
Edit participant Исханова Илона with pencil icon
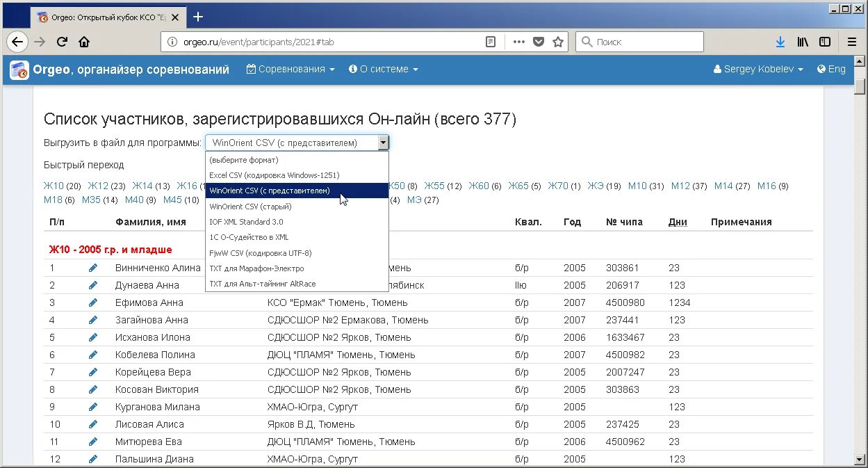tap(93, 337)
